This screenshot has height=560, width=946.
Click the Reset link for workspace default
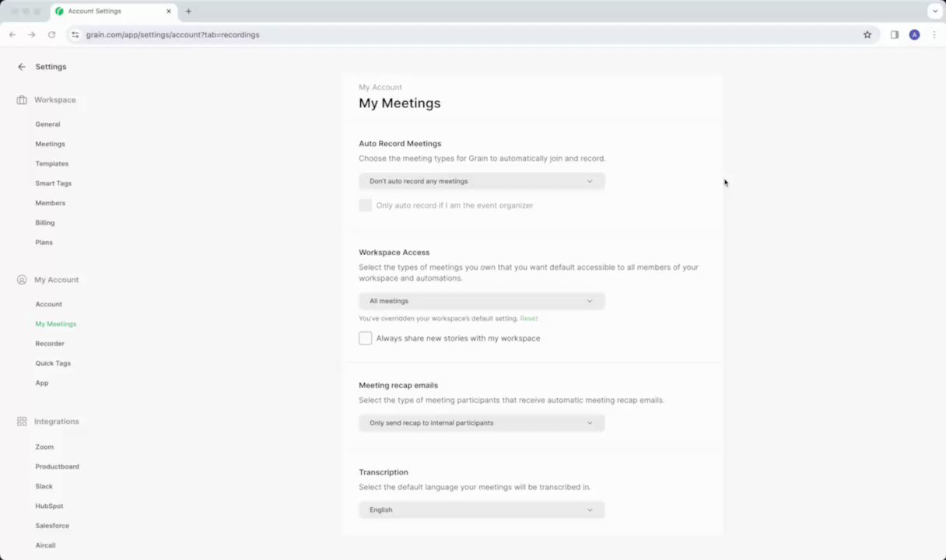(x=529, y=319)
